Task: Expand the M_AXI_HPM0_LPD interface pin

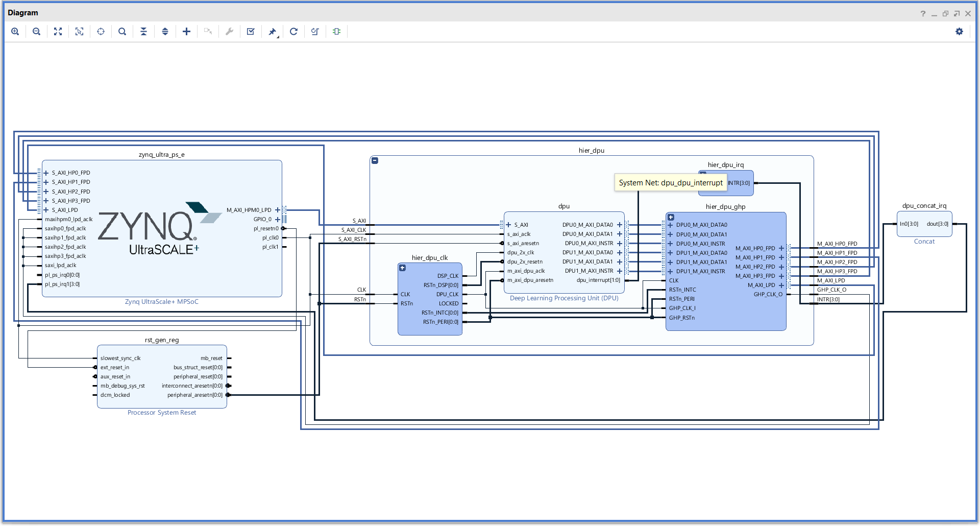Action: click(x=277, y=210)
